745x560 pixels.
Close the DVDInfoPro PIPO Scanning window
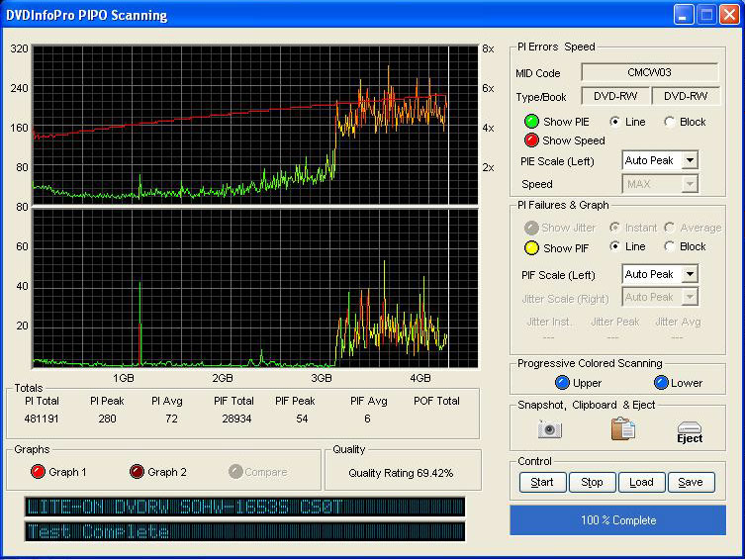tap(729, 14)
